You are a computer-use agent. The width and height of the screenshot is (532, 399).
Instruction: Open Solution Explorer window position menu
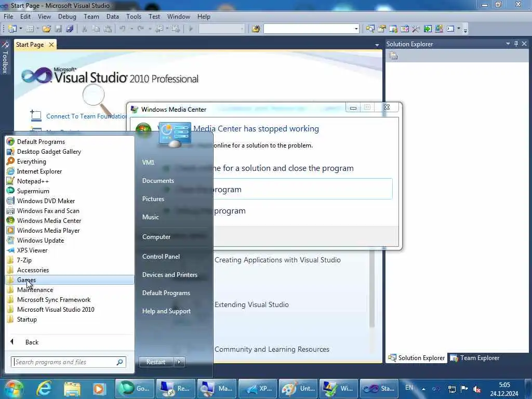508,44
